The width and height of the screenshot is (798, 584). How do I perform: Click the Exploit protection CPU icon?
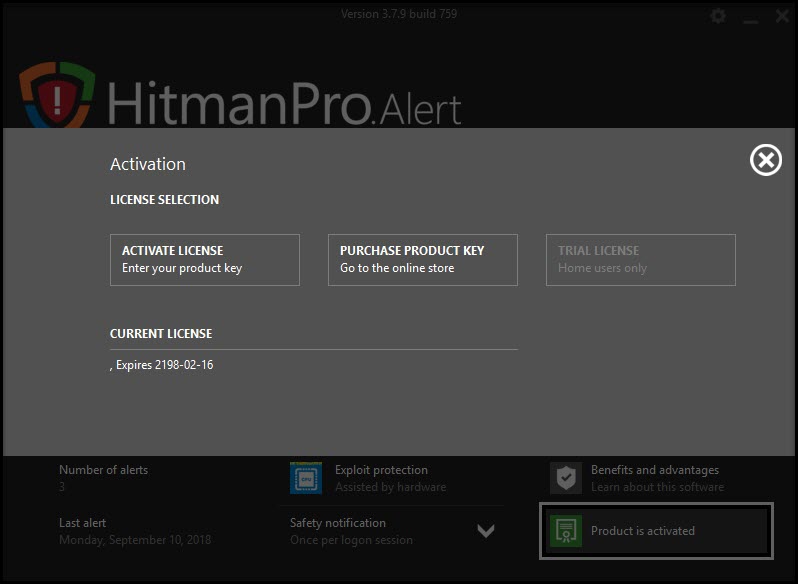[x=306, y=478]
